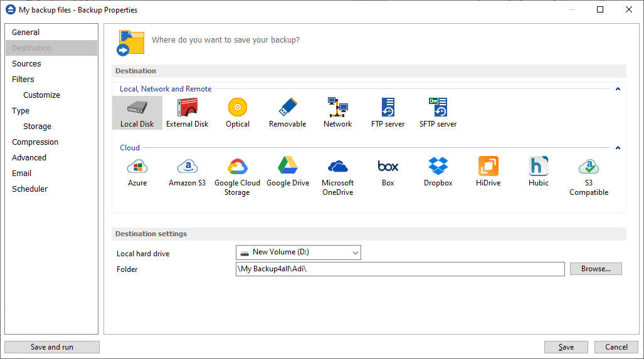Open the Email page
Viewport: 644px width, 359px height.
coord(51,173)
